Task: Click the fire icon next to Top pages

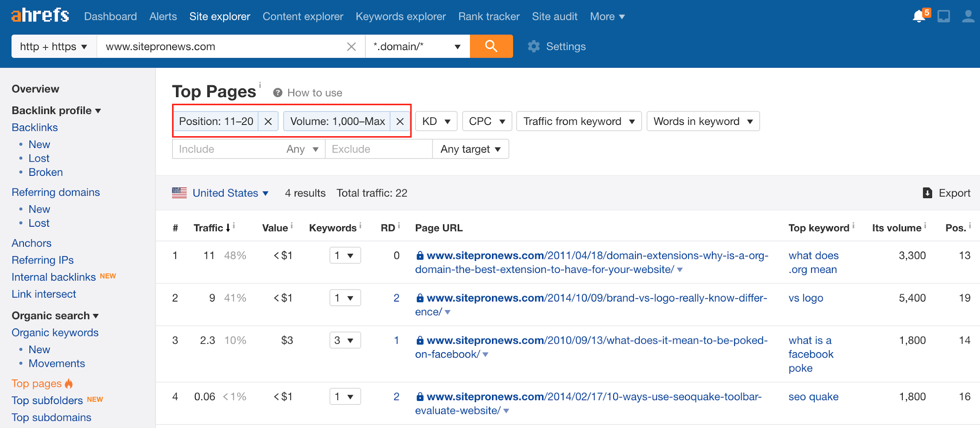Action: (x=69, y=383)
